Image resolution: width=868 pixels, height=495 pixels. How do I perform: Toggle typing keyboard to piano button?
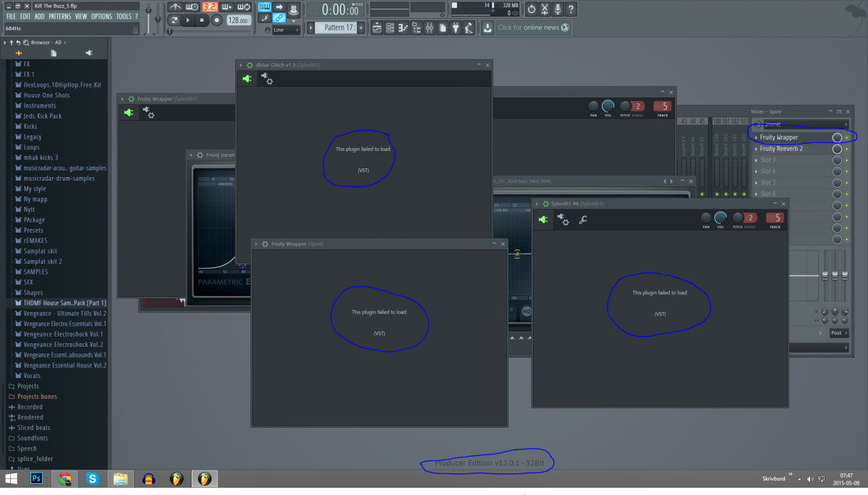pyautogui.click(x=264, y=7)
